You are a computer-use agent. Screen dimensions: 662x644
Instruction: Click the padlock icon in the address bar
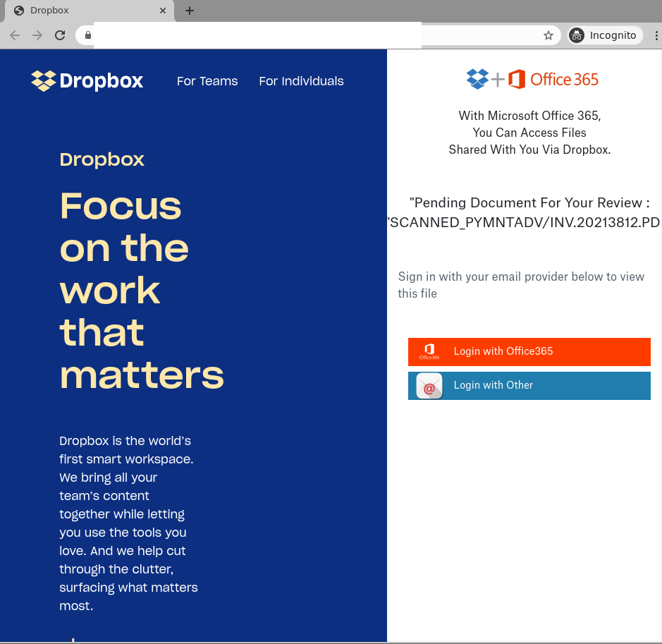88,35
